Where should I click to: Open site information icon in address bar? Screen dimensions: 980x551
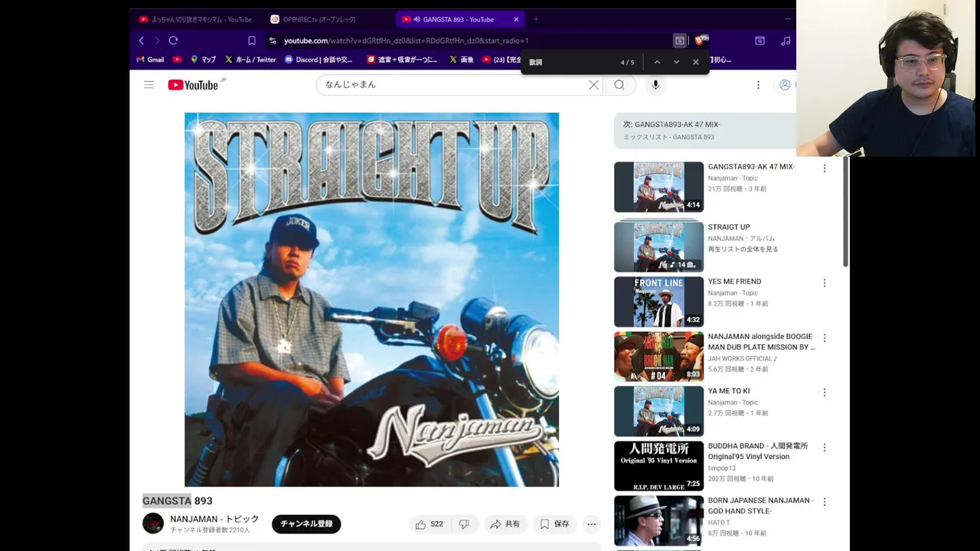point(273,41)
